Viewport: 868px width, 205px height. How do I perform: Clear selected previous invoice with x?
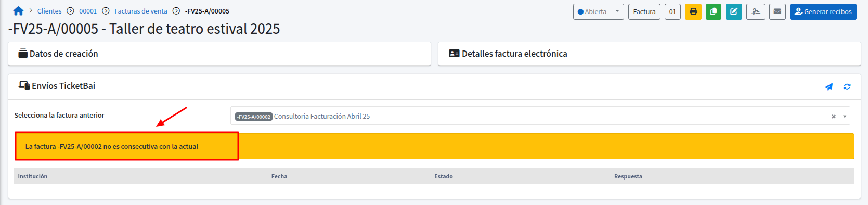(x=834, y=117)
